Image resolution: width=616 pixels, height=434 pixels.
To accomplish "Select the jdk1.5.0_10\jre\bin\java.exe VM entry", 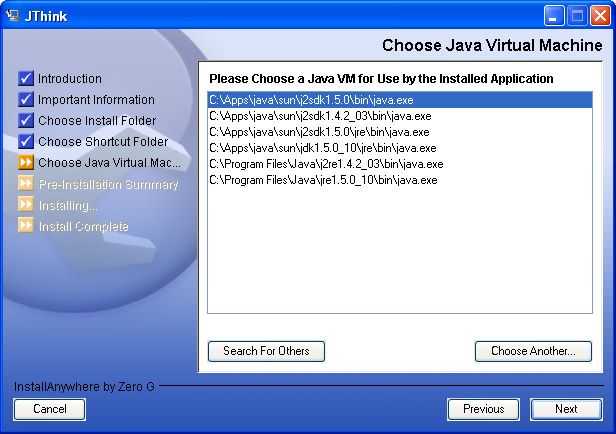I will point(400,148).
